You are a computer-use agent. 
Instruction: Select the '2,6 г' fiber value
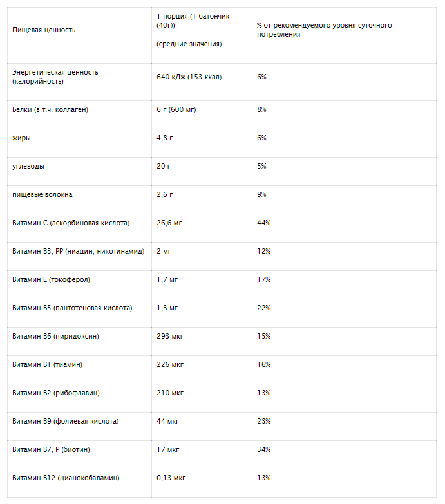tap(165, 195)
